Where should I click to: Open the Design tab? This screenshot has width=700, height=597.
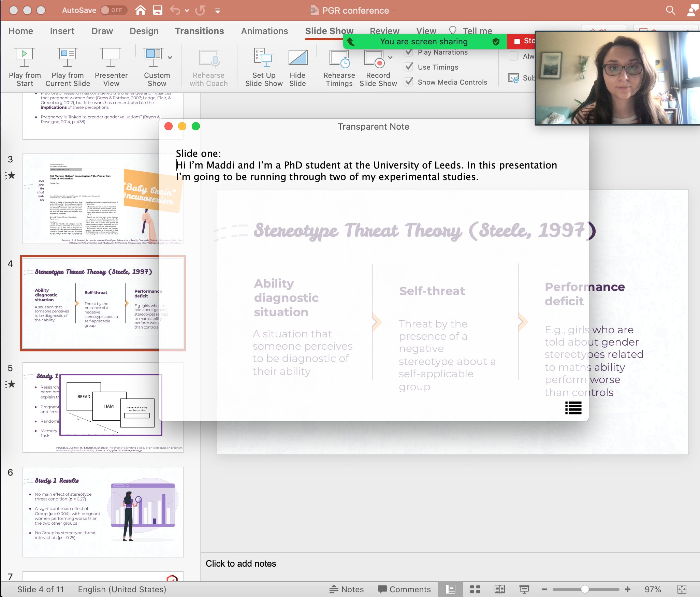(144, 31)
